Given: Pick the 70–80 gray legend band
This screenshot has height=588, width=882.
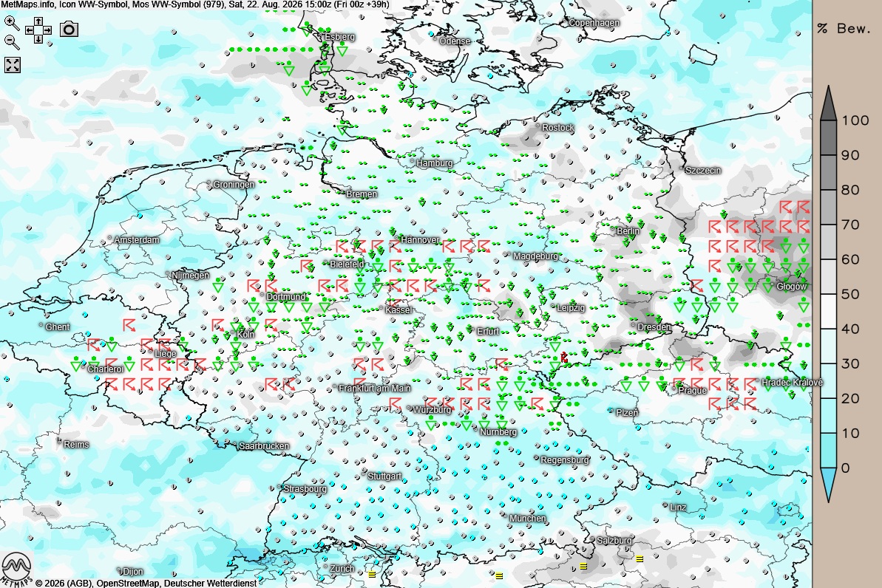Looking at the screenshot, I should pyautogui.click(x=829, y=207).
